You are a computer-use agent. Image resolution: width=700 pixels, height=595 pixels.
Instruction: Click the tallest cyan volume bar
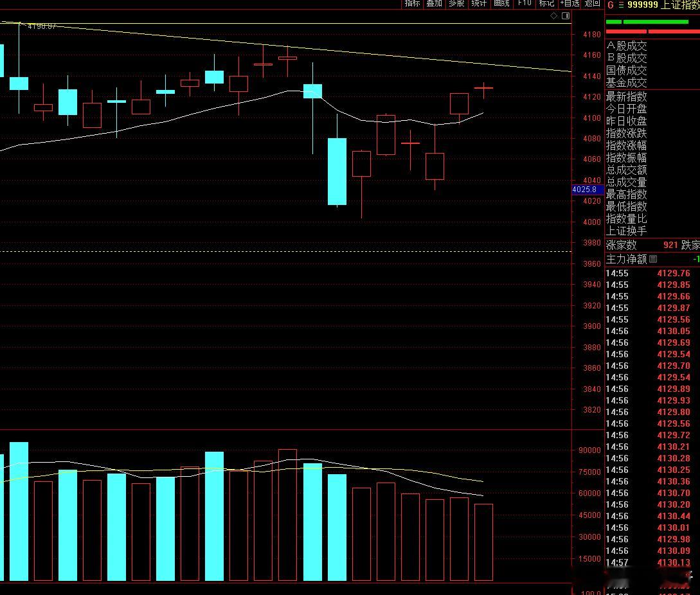click(x=19, y=511)
